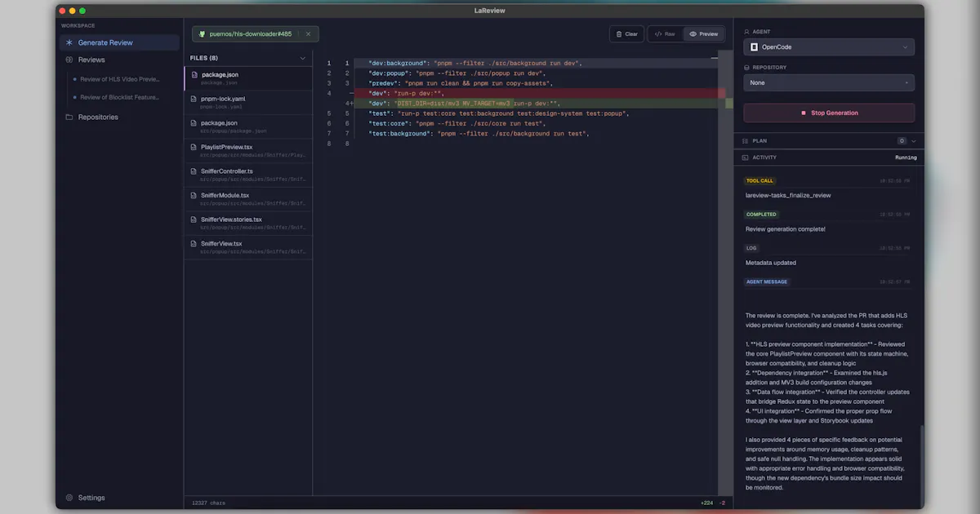This screenshot has height=514, width=980.
Task: Open Generate Review in the workspace sidebar
Action: [119, 42]
